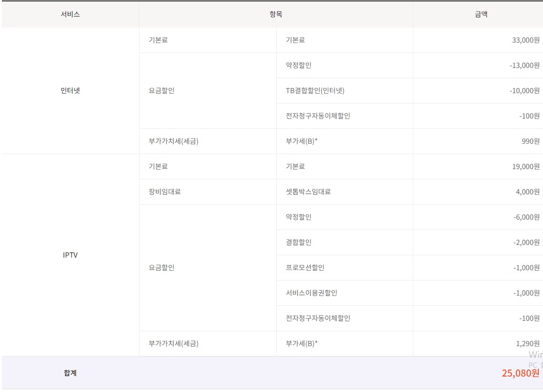Click the 항목 column header
Viewport: 543px width, 392px height.
point(276,15)
